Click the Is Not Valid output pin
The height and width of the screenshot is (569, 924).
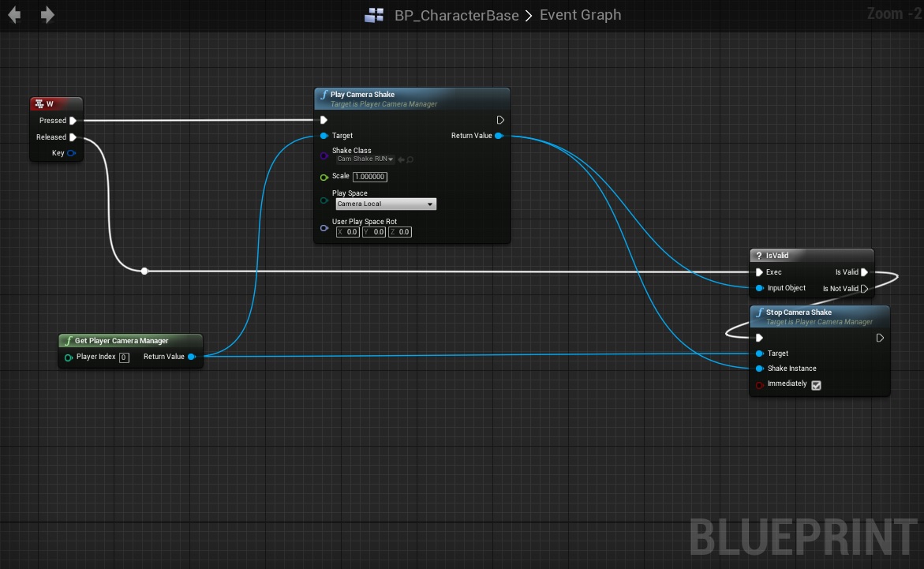pos(865,289)
